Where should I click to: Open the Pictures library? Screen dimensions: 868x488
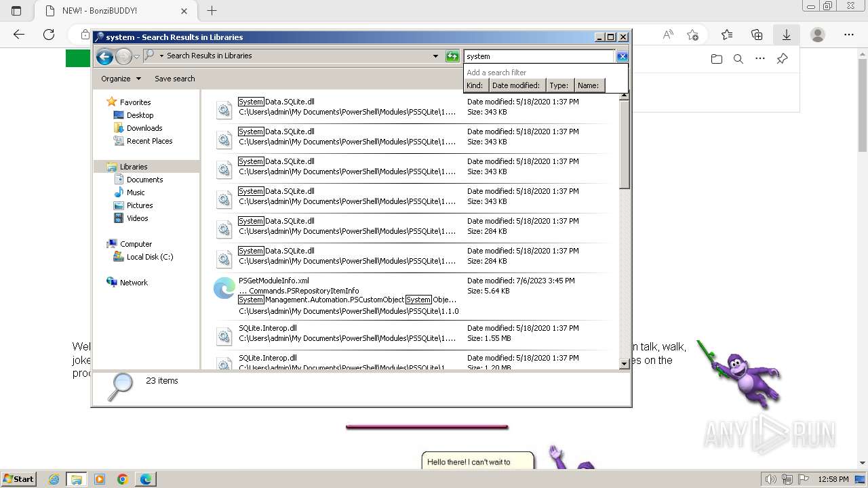(140, 205)
